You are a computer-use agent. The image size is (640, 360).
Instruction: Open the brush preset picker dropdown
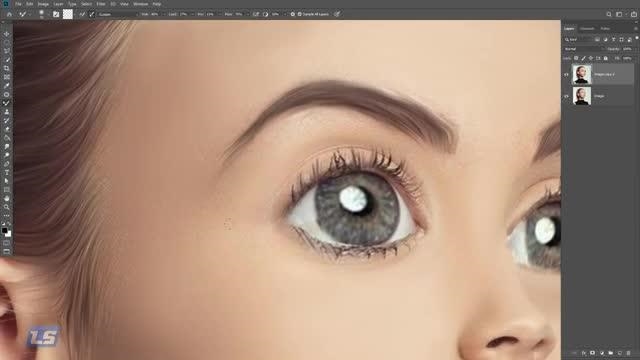42,14
